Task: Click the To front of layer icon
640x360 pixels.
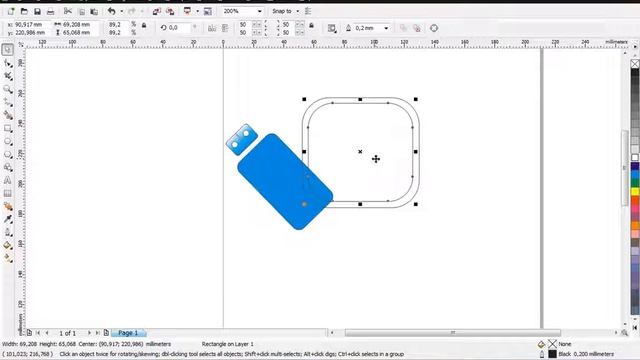Action: click(403, 28)
